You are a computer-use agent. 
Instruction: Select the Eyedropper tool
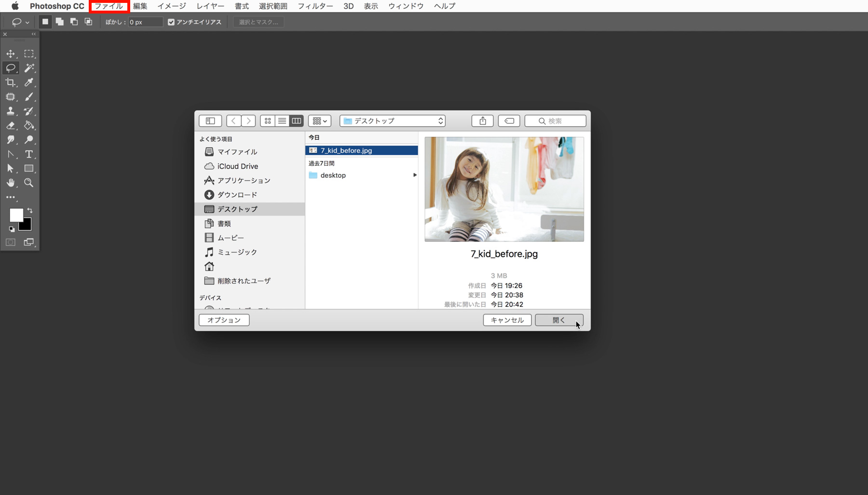point(29,82)
